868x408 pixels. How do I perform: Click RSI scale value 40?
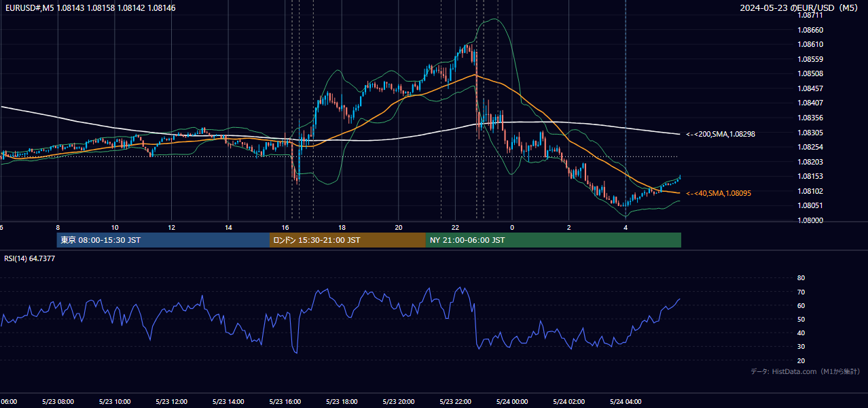click(x=801, y=333)
